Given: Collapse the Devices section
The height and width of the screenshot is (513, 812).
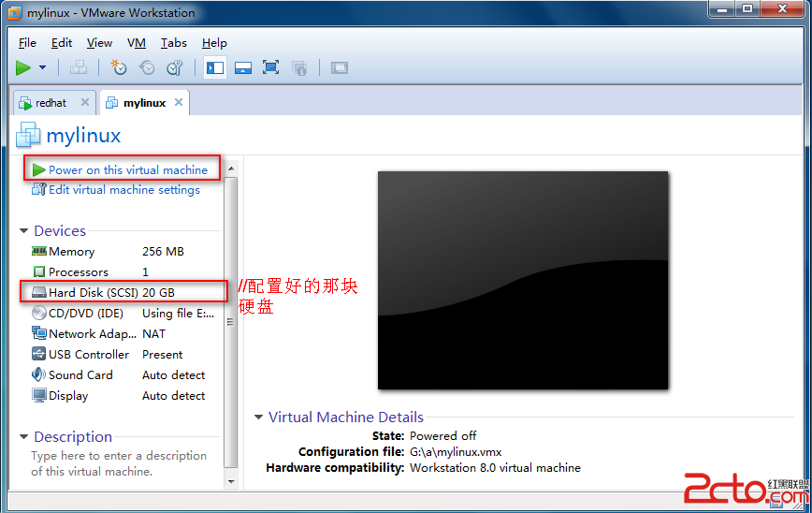Looking at the screenshot, I should point(23,230).
